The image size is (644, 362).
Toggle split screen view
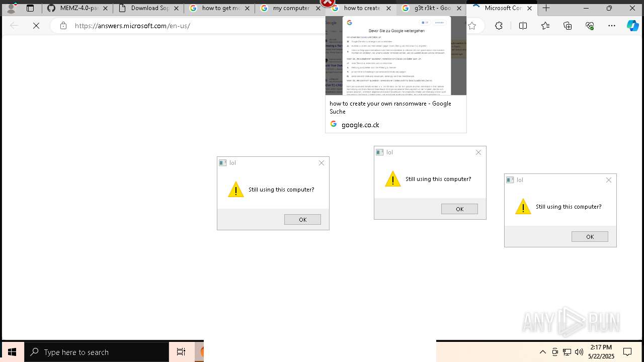tap(523, 26)
